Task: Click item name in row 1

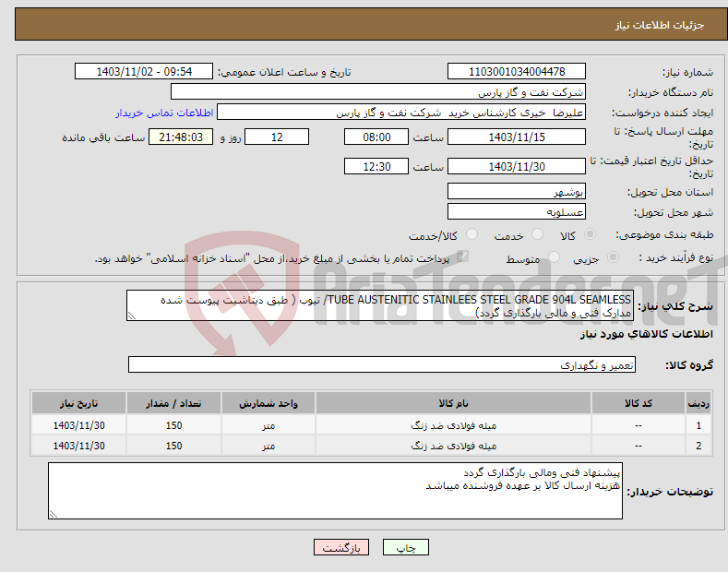Action: [454, 425]
